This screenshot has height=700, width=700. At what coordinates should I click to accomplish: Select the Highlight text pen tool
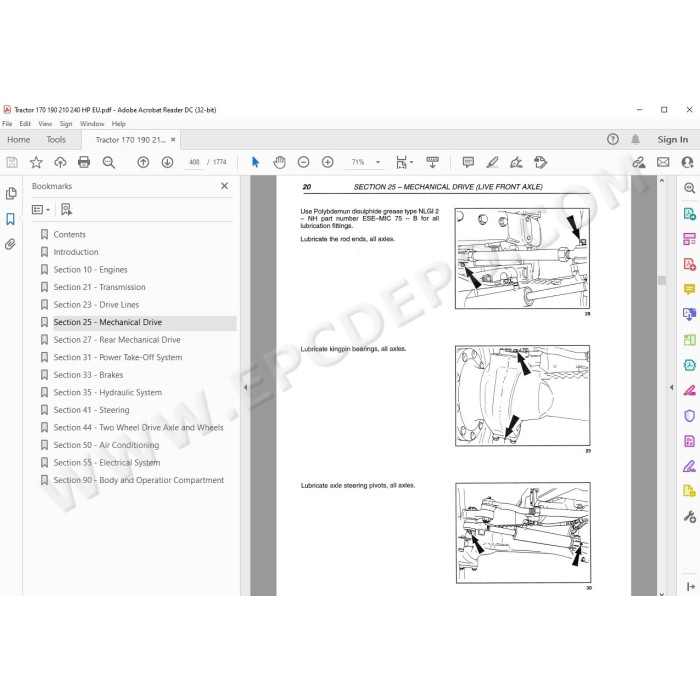(x=492, y=162)
